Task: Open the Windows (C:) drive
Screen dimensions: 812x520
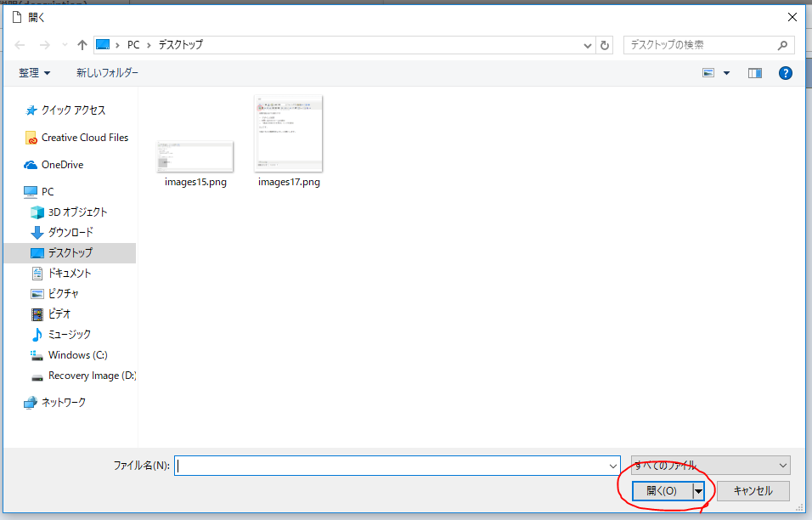Action: (x=77, y=355)
